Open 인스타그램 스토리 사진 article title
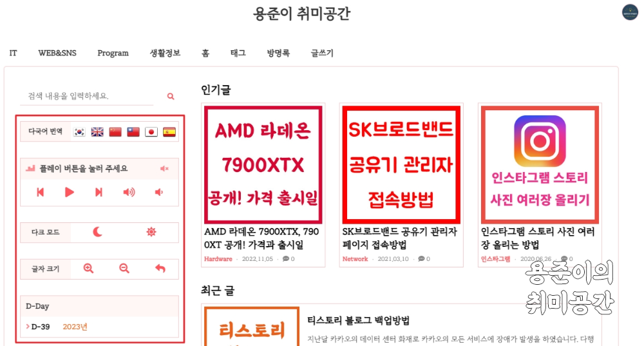644x346 pixels. coord(538,238)
